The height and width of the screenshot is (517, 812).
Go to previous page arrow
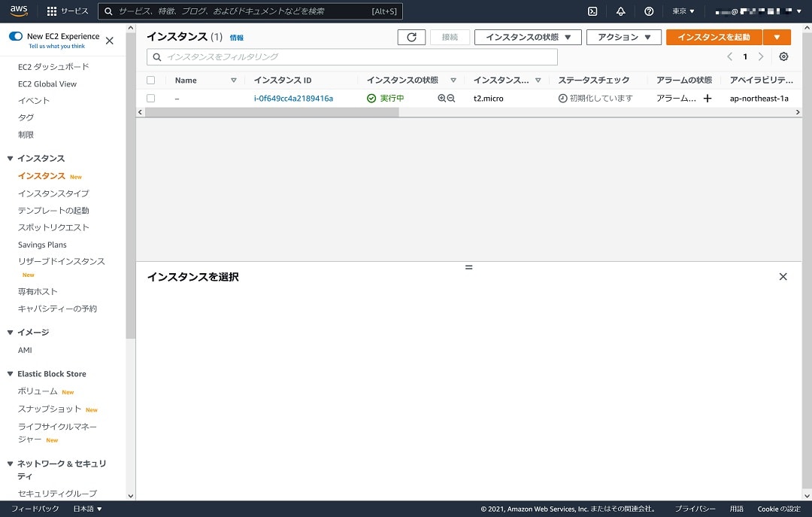point(729,56)
